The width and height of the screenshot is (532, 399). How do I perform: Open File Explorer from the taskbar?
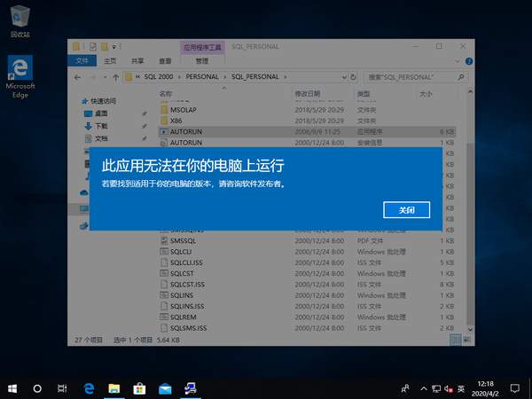[114, 388]
